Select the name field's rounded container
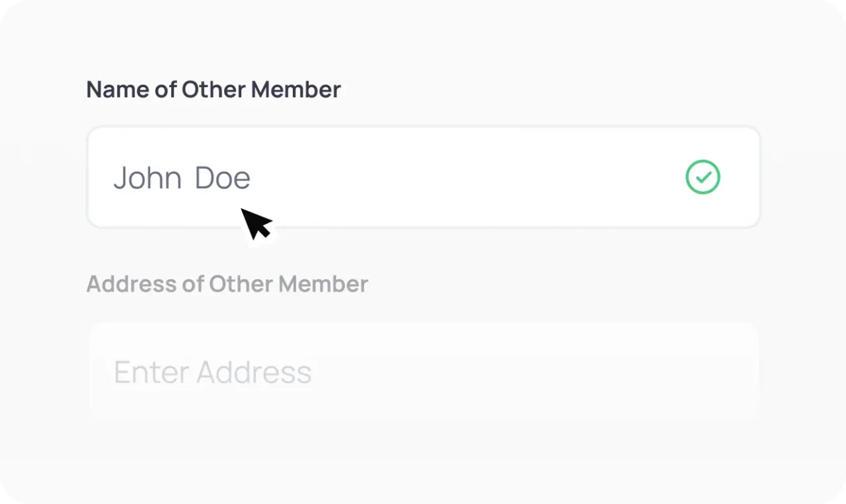 click(x=424, y=176)
